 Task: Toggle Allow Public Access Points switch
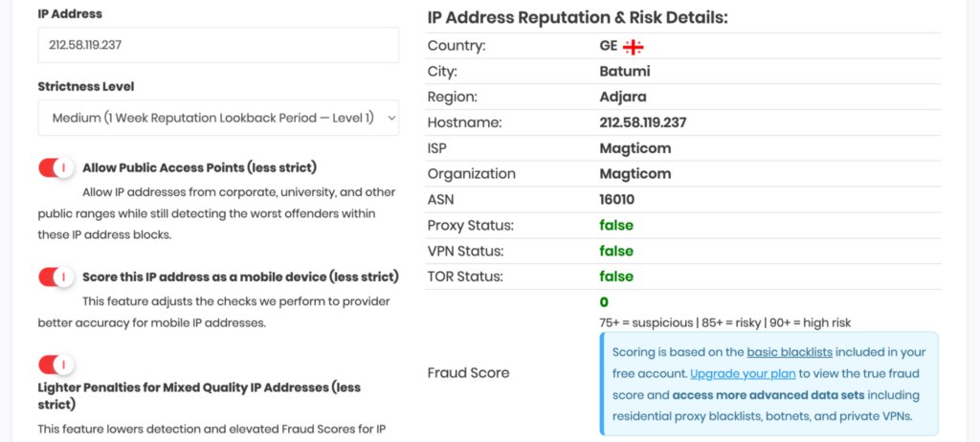click(x=56, y=167)
